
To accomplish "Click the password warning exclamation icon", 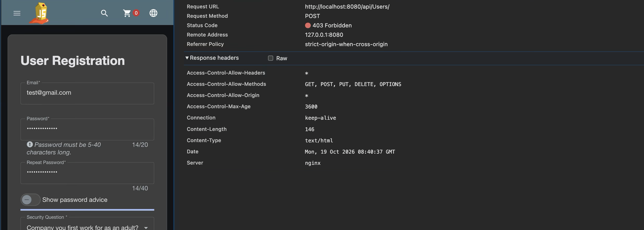I will click(x=30, y=144).
